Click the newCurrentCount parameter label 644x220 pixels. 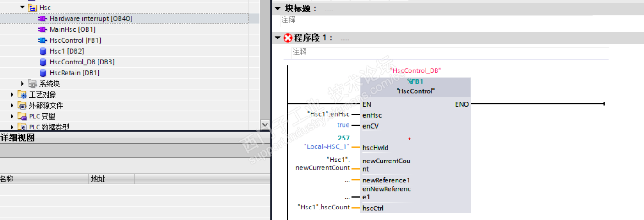(386, 165)
